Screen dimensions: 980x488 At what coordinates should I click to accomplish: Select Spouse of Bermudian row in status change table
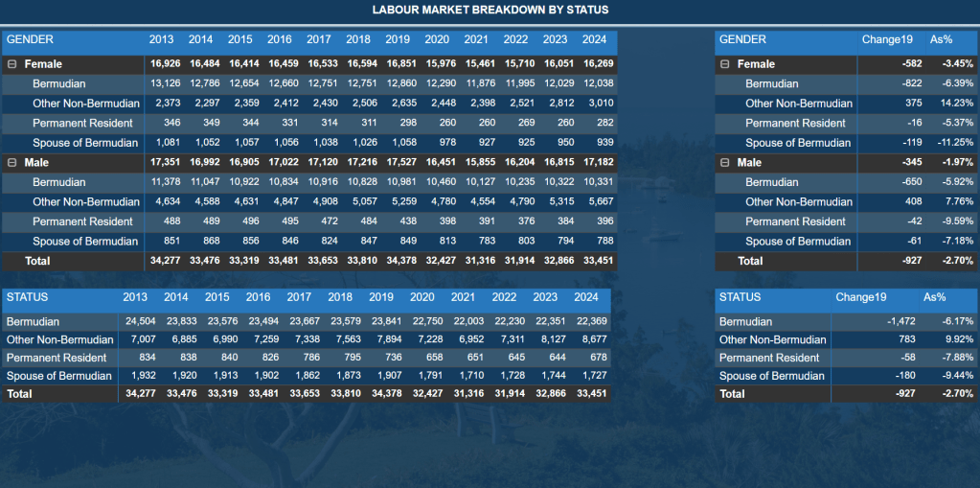point(771,376)
